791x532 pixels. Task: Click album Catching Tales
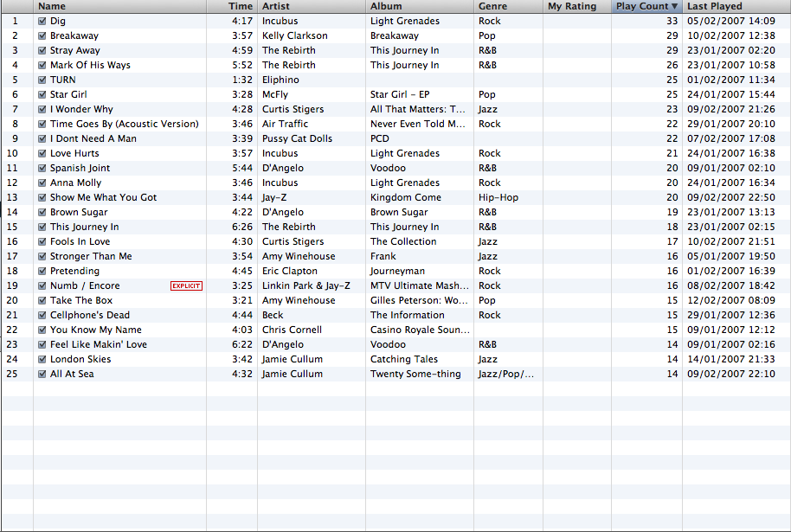(x=404, y=359)
